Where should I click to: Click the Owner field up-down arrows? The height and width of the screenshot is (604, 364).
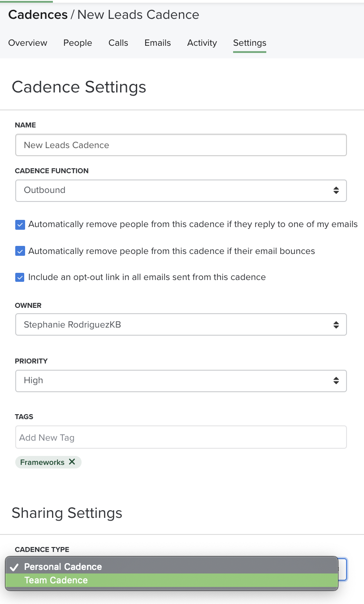pyautogui.click(x=336, y=325)
